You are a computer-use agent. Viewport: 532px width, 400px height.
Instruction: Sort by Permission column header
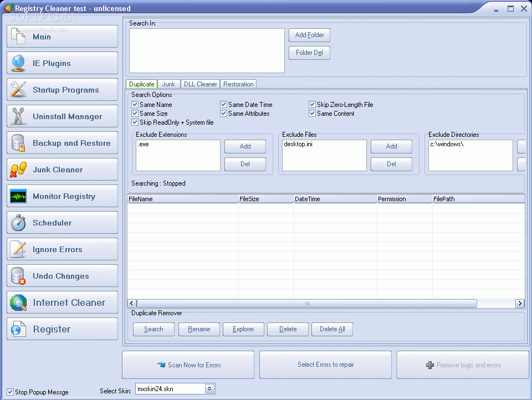405,199
